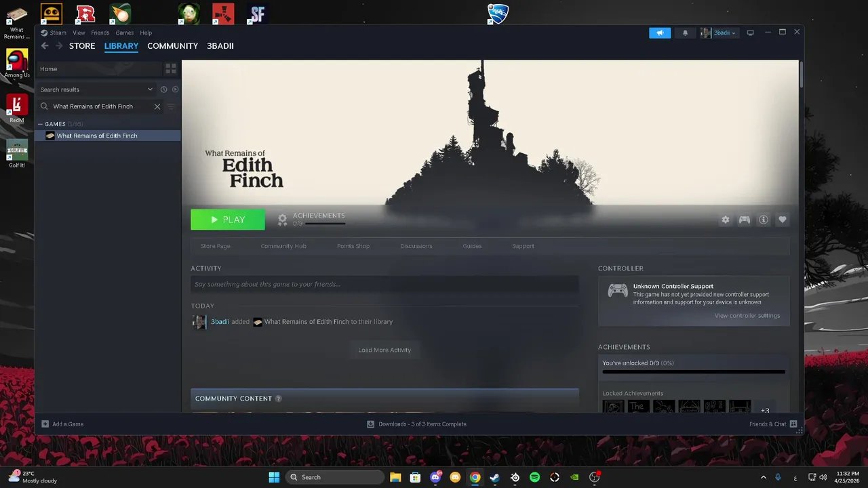The height and width of the screenshot is (488, 868).
Task: Click achievements progress bar in right panel
Action: coord(694,371)
